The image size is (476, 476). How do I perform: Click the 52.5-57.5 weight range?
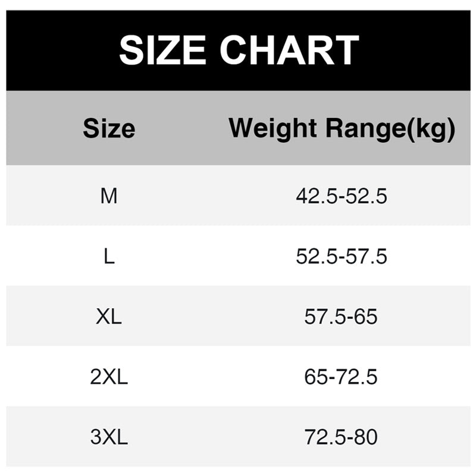coord(342,256)
